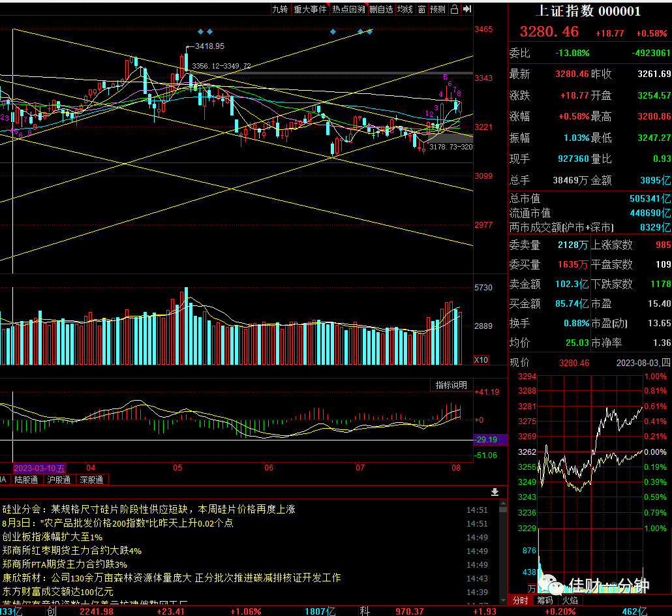
Task: Switch to the 火焰 tab
Action: (570, 600)
